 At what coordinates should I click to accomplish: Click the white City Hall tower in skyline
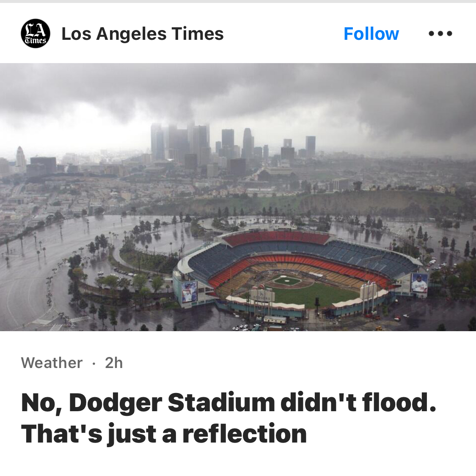coord(21,158)
